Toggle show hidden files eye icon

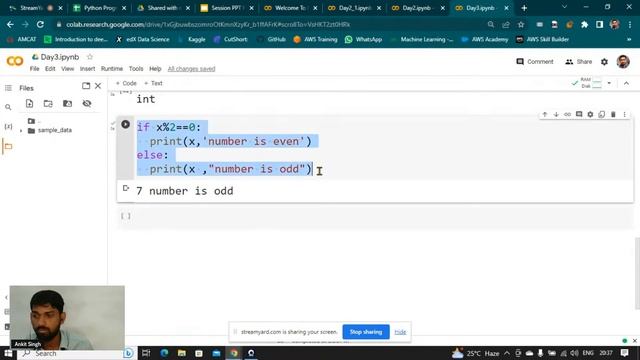coord(87,104)
